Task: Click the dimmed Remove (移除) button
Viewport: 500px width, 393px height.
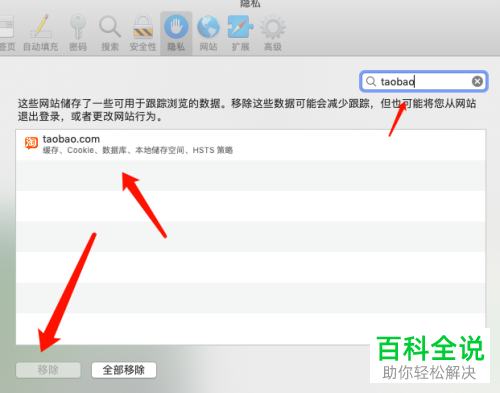Action: (48, 370)
